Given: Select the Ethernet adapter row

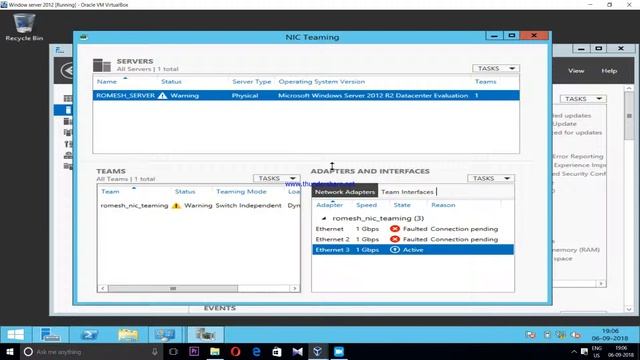Looking at the screenshot, I should click(413, 229).
